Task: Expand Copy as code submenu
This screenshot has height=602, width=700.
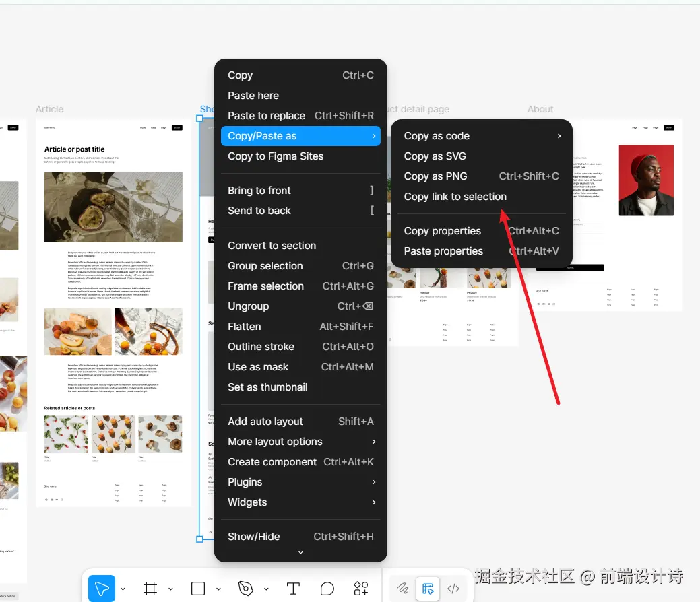Action: [481, 136]
